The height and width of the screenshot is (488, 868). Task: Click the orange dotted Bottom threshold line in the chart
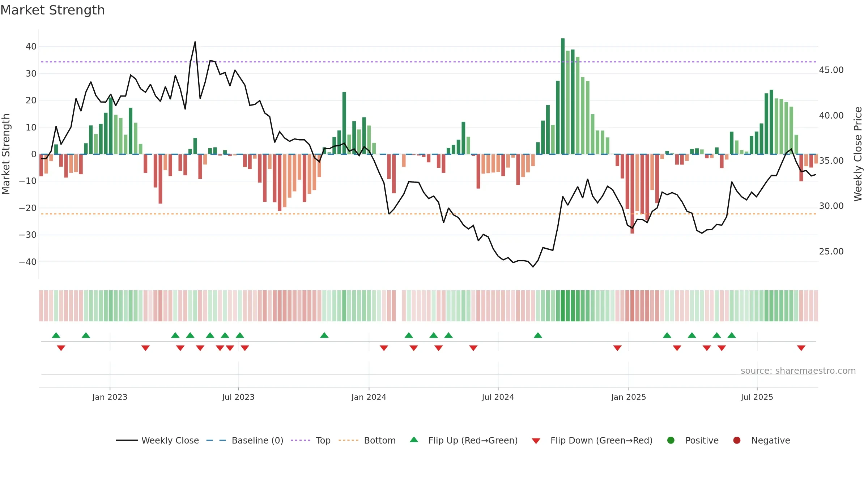coord(429,214)
